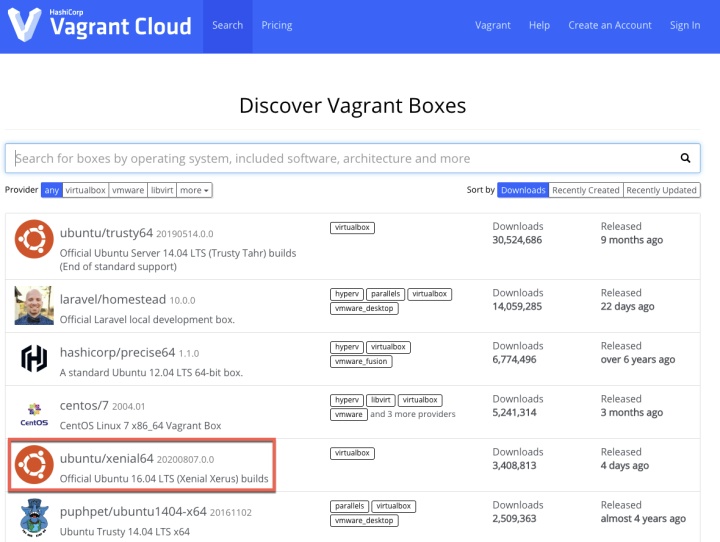Click the 'Discover Vagrant Boxes' heading
The image size is (720, 542).
[352, 106]
